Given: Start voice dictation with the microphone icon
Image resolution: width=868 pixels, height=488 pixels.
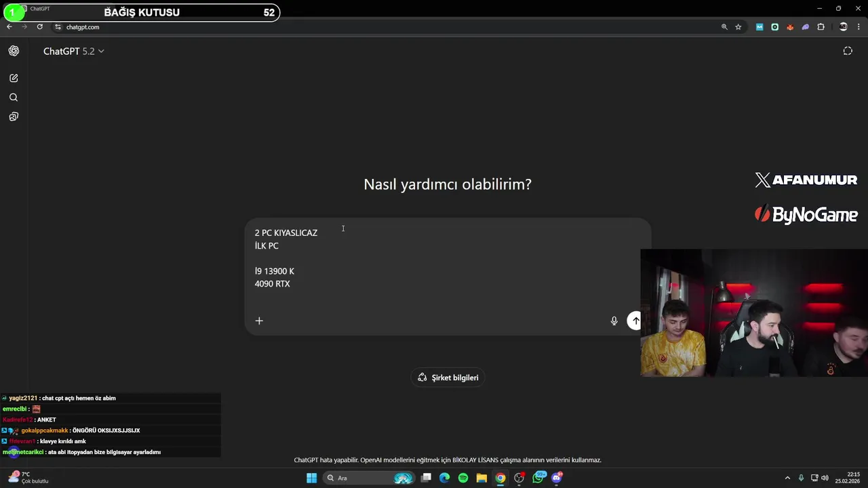Looking at the screenshot, I should [614, 321].
